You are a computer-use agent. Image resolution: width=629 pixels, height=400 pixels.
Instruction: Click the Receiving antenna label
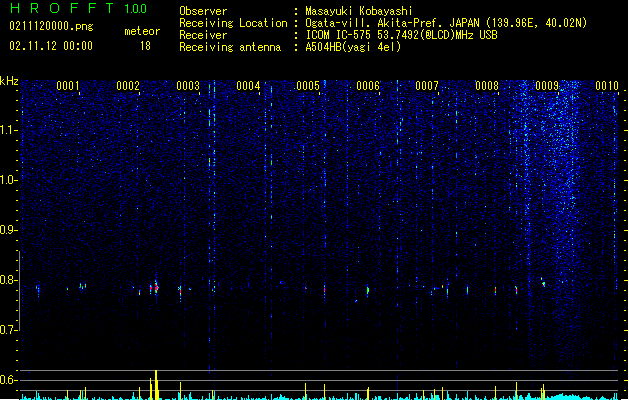click(x=230, y=47)
